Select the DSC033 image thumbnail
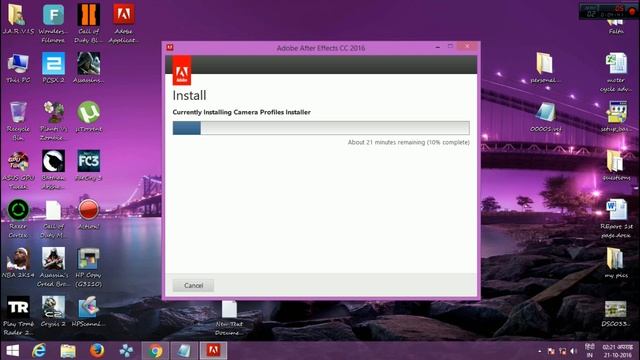Viewport: 640px width, 360px height. (616, 313)
